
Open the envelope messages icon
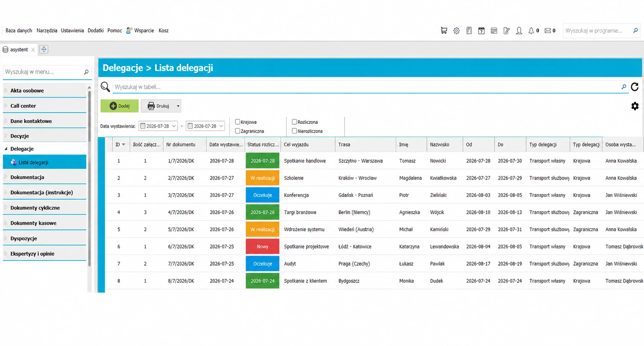pos(548,30)
